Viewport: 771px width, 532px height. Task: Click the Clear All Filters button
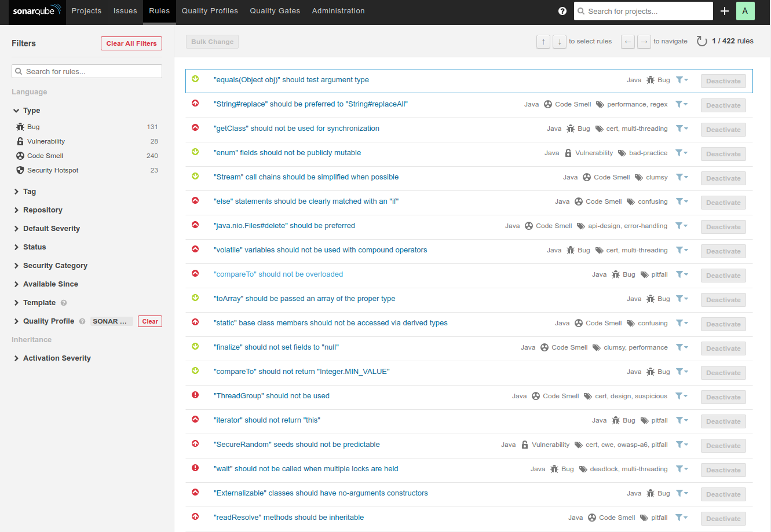pos(131,43)
